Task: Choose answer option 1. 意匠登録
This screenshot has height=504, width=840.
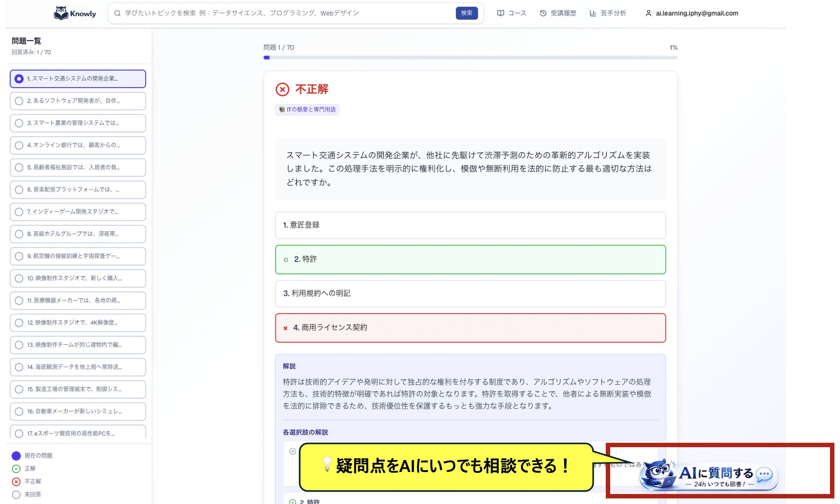Action: (470, 225)
